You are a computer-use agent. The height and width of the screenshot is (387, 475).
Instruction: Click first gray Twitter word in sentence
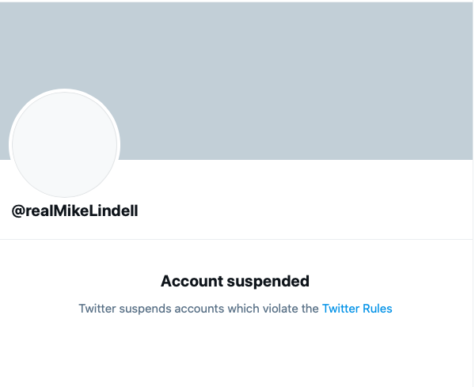(97, 309)
